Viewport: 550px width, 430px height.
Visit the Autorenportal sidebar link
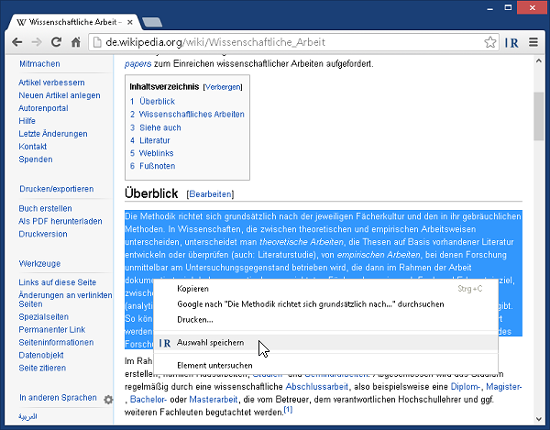(43, 108)
